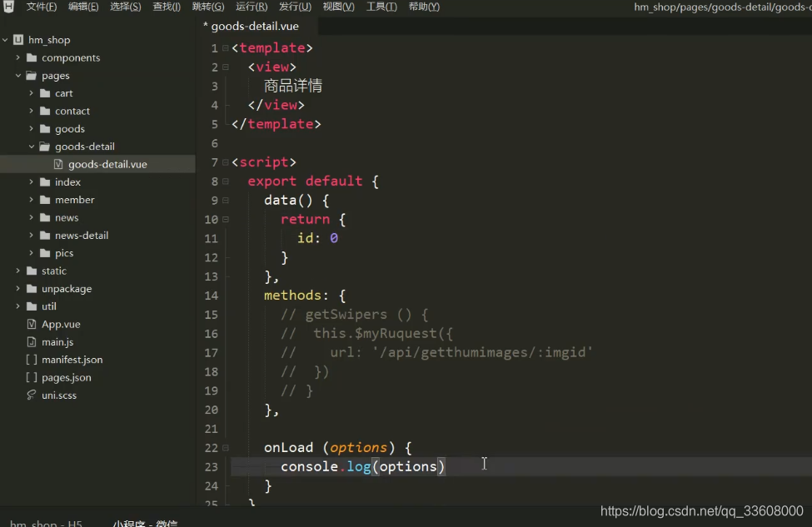
Task: Click the news folder icon
Action: click(45, 217)
